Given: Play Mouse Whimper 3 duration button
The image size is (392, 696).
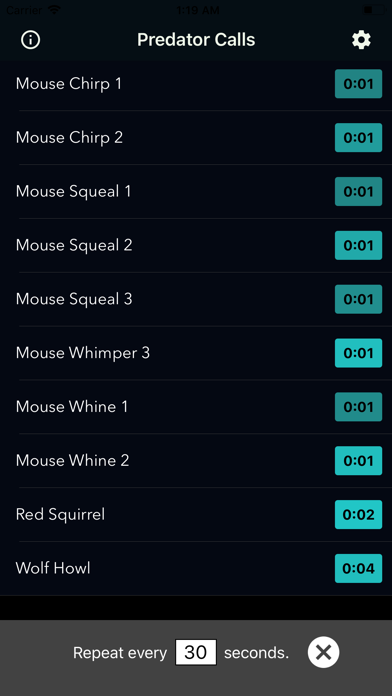Looking at the screenshot, I should point(358,353).
